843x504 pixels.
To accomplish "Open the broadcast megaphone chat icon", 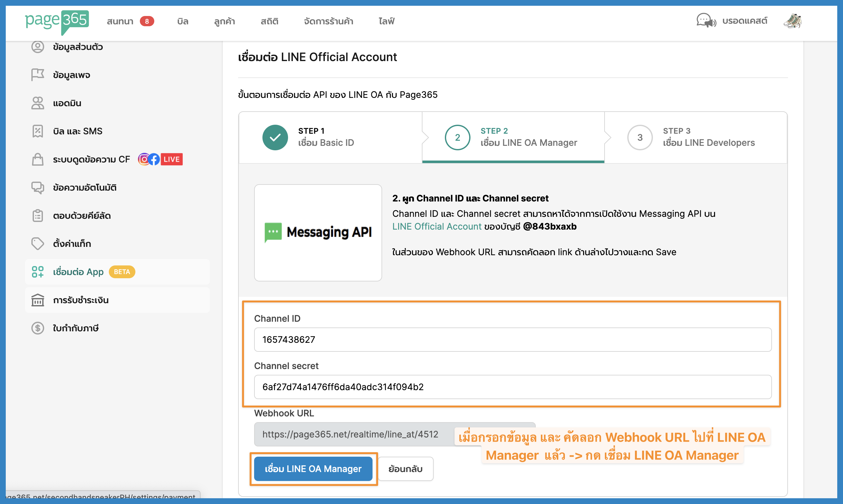I will tap(706, 21).
